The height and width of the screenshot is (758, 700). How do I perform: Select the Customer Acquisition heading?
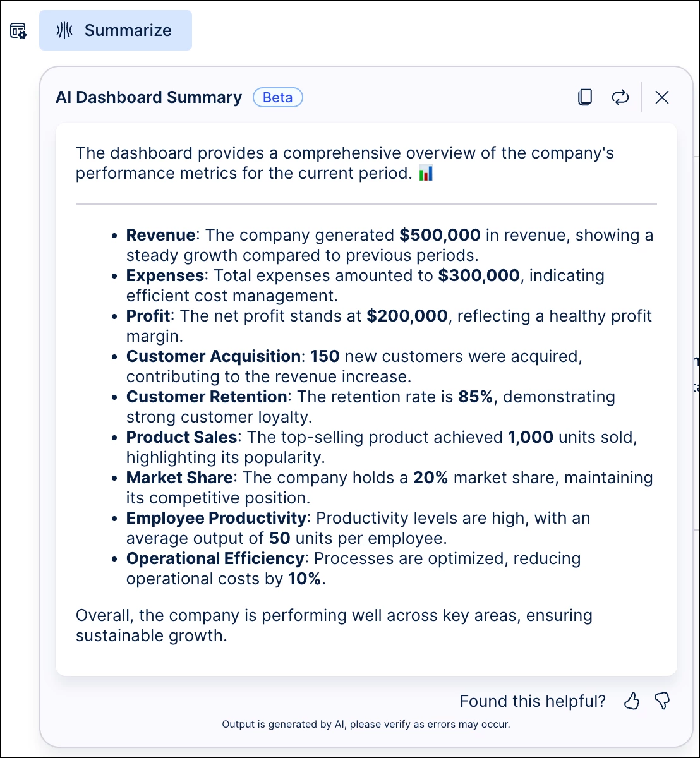click(213, 356)
